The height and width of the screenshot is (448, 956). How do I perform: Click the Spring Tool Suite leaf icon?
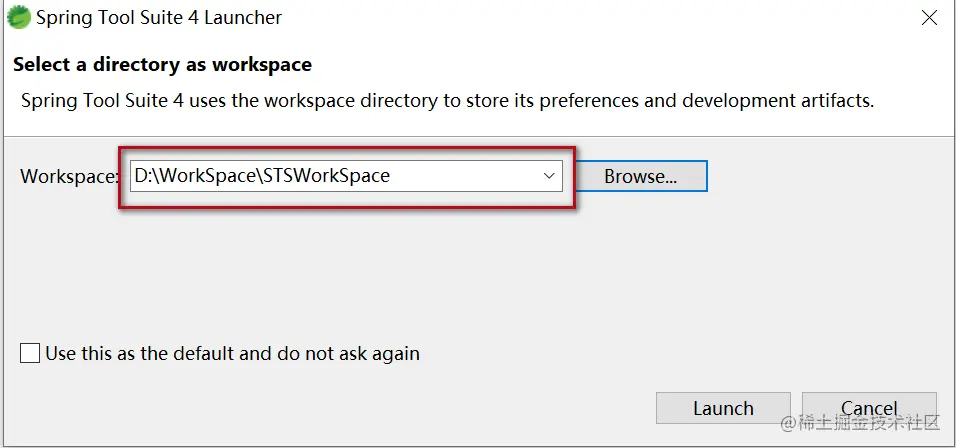[x=18, y=17]
